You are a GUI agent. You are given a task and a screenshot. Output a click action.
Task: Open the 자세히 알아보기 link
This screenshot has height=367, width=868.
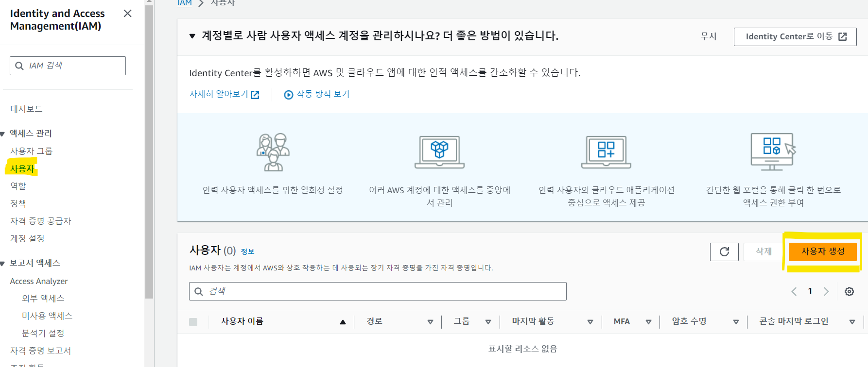click(x=224, y=94)
